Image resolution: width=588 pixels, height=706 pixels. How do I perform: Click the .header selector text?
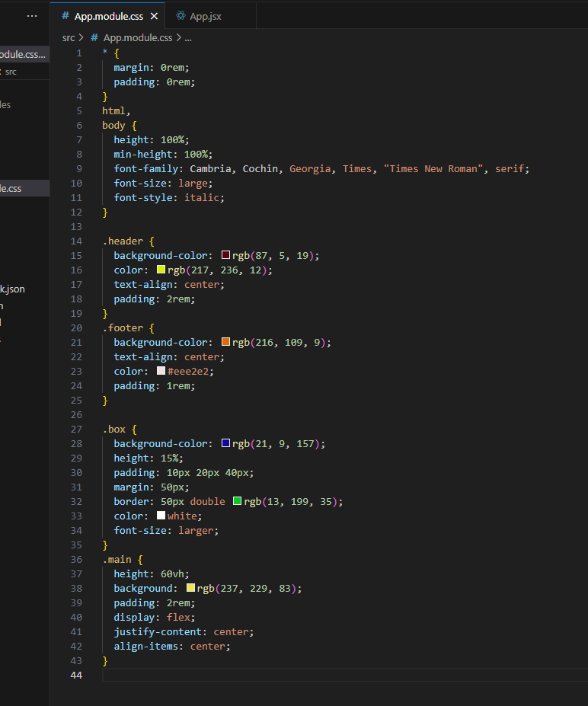coord(123,241)
